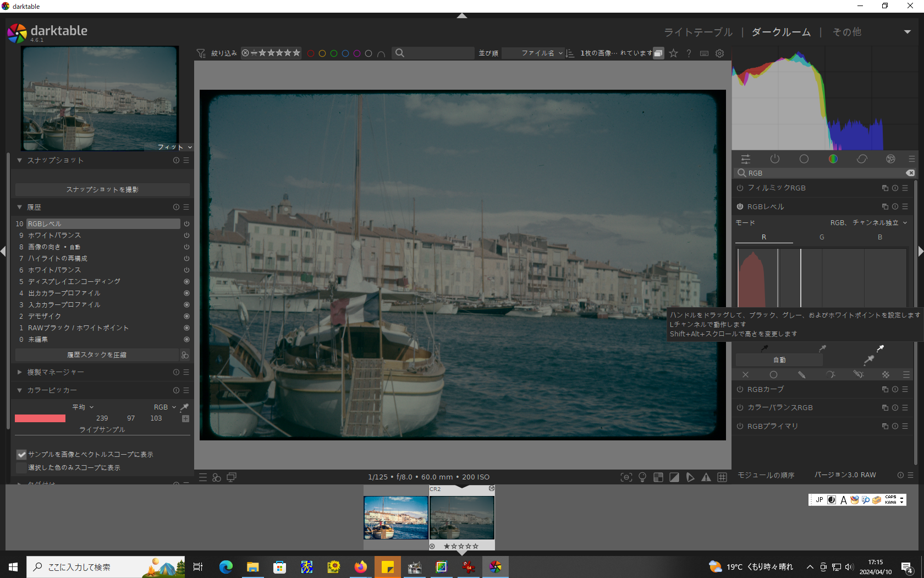Screen dimensions: 924x578
Task: Open the 平均 statistic dropdown
Action: click(x=83, y=407)
